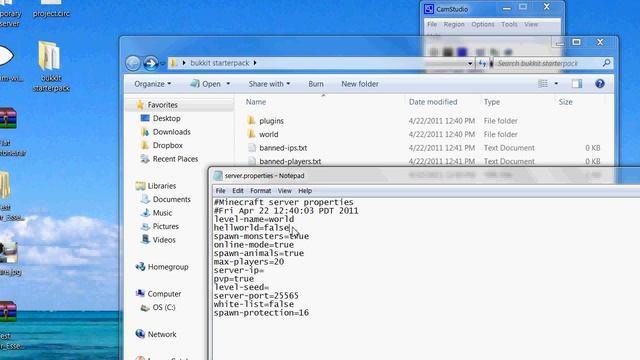This screenshot has height=360, width=640.
Task: Open Notepad Help menu
Action: pyautogui.click(x=304, y=191)
